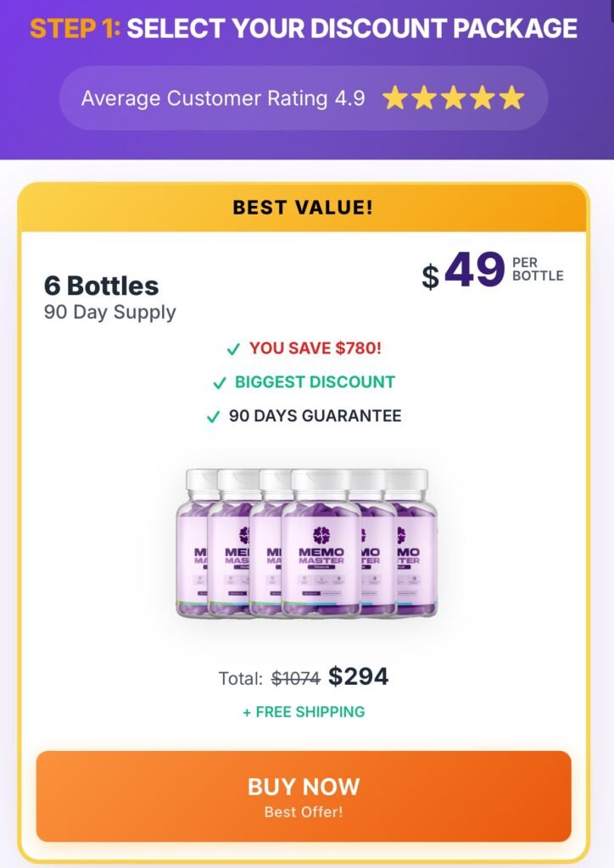Click the first gold rating star
The image size is (614, 868).
click(x=394, y=98)
